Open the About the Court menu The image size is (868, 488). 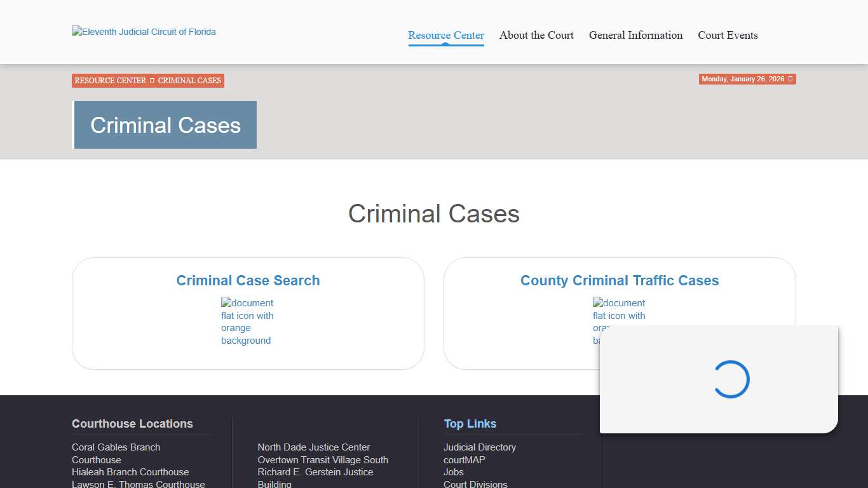click(536, 36)
